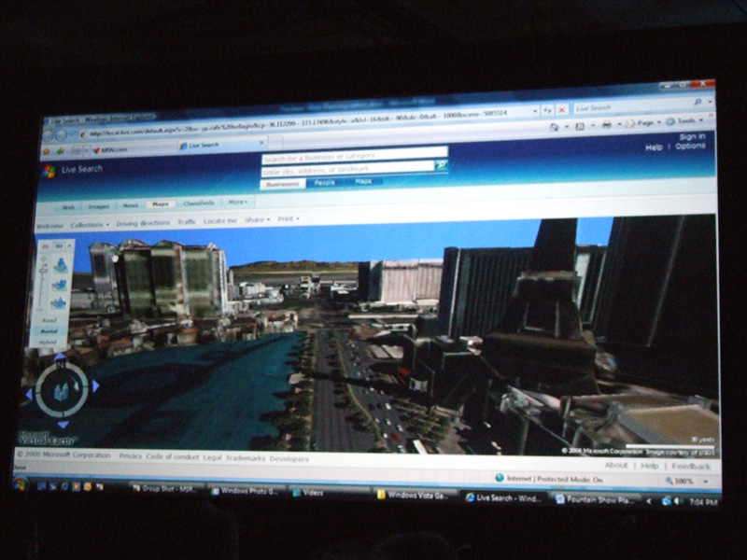747x560 pixels.
Task: Select the Classifieds search tab
Action: [x=199, y=203]
